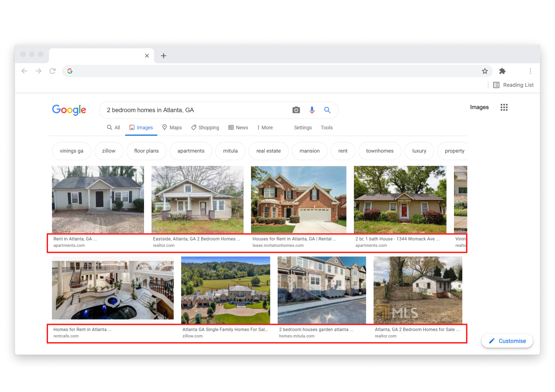Open the Shopping tab
Viewport: 555px width, 392px height.
pos(205,128)
